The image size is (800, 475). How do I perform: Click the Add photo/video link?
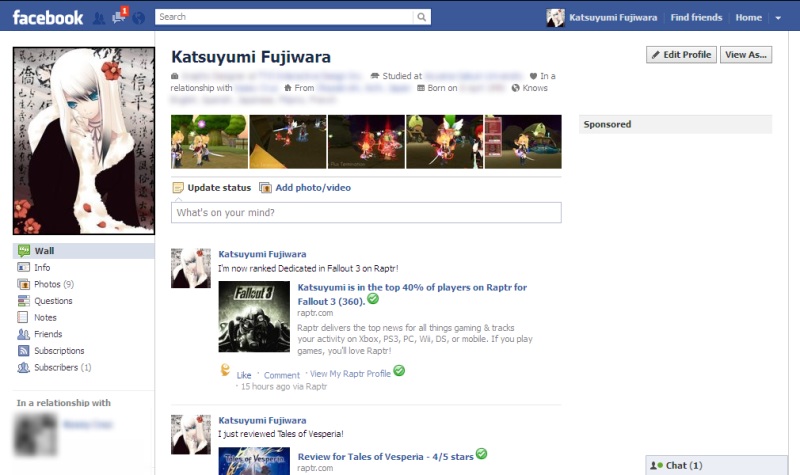tap(313, 188)
